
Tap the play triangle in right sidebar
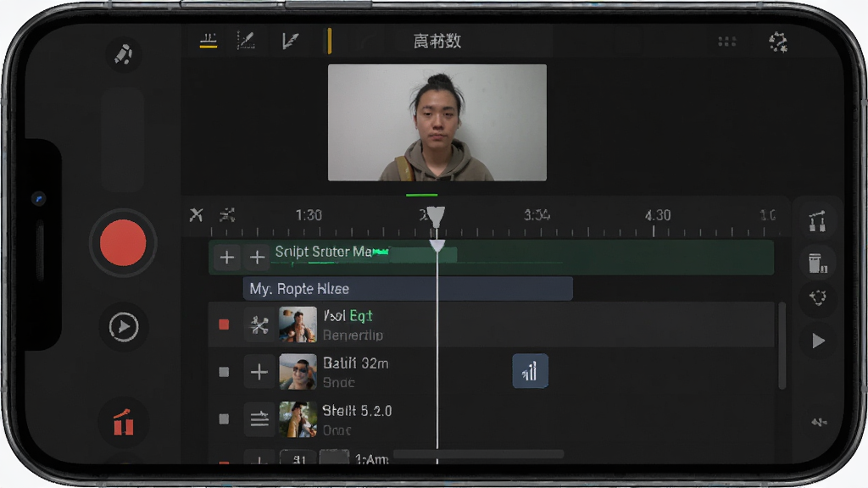[x=818, y=341]
